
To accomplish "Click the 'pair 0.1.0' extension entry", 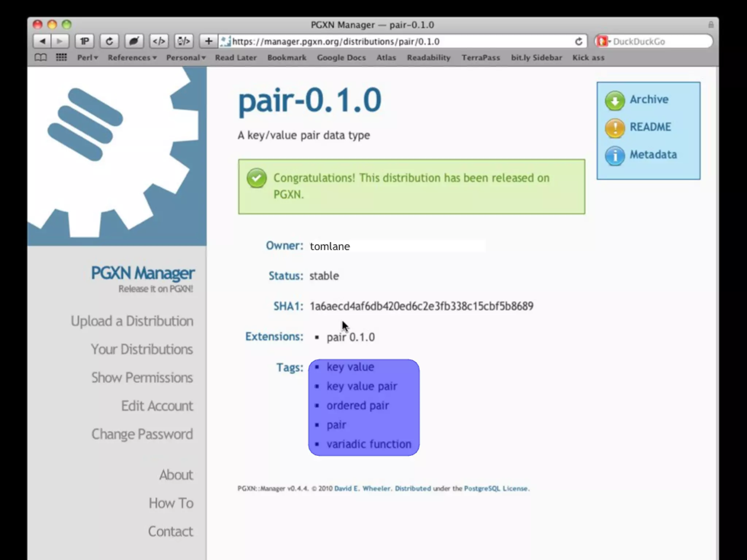I will pyautogui.click(x=351, y=337).
